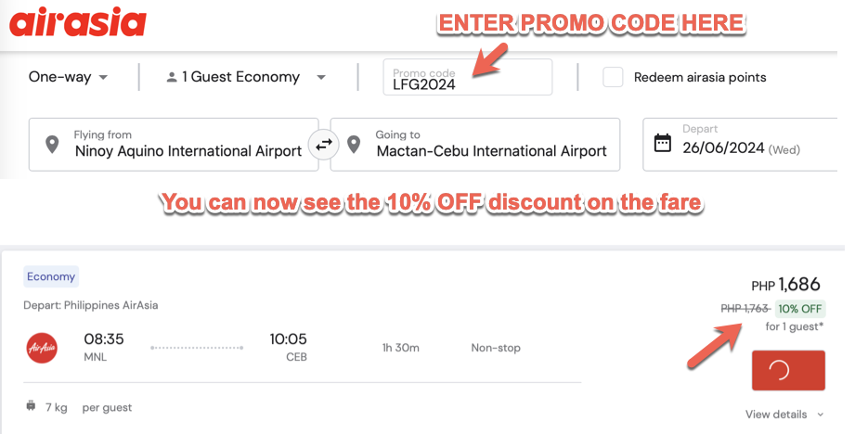
Task: Click the Flying from location pin icon
Action: 52,145
